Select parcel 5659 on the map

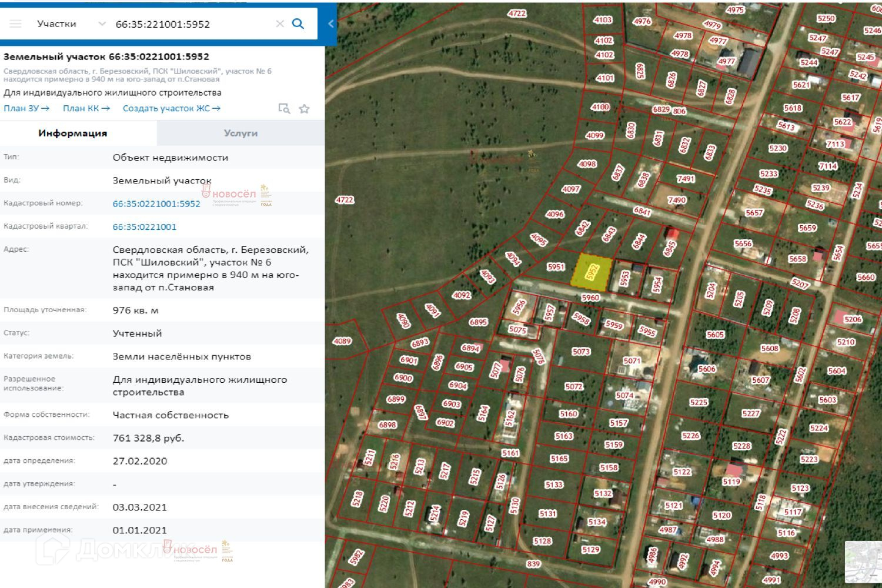click(808, 228)
